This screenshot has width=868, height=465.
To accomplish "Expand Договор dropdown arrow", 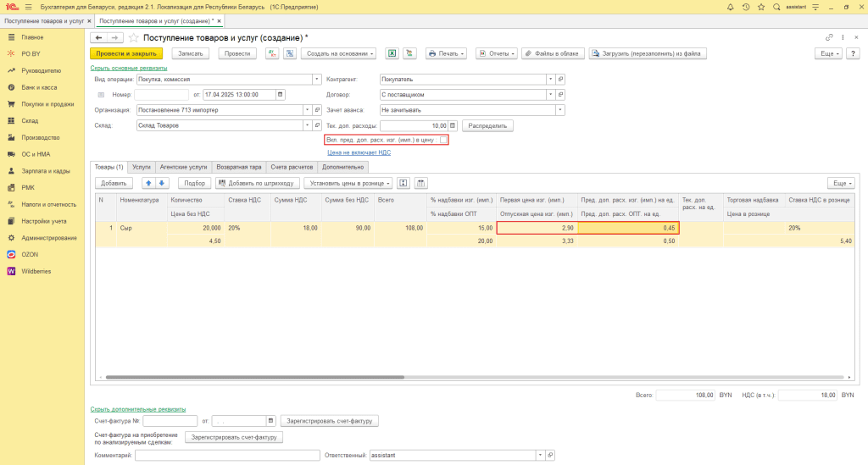I will click(550, 95).
